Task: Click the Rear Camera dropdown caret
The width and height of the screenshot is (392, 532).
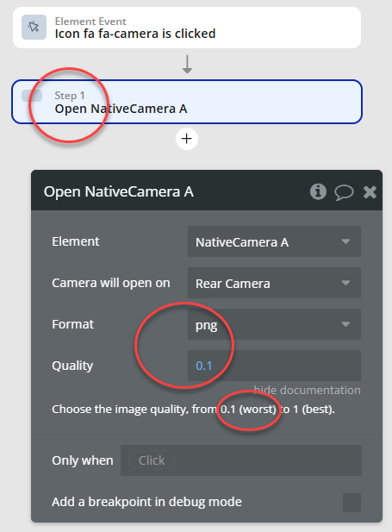Action: [345, 283]
